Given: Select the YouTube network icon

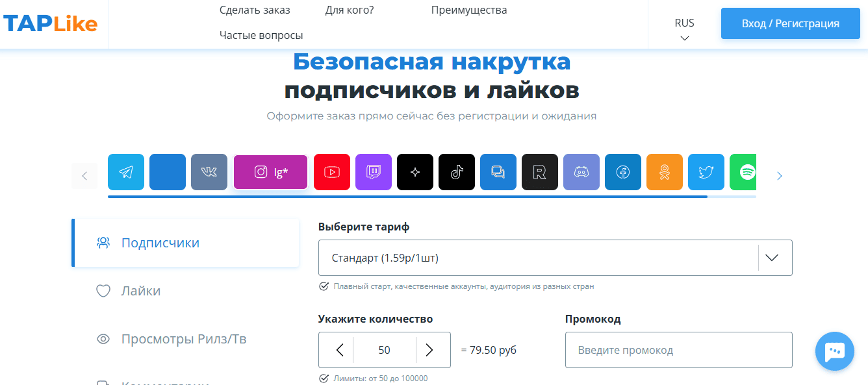Looking at the screenshot, I should click(332, 172).
